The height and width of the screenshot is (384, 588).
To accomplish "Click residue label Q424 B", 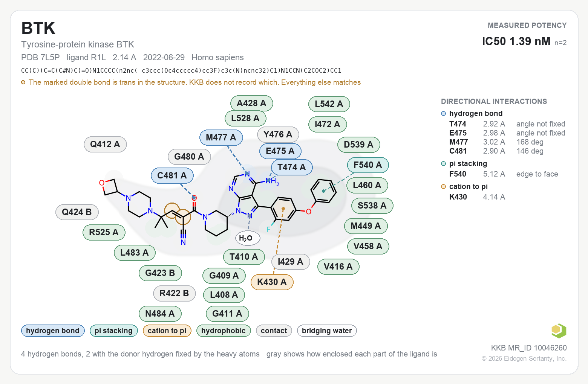I will click(x=77, y=212).
